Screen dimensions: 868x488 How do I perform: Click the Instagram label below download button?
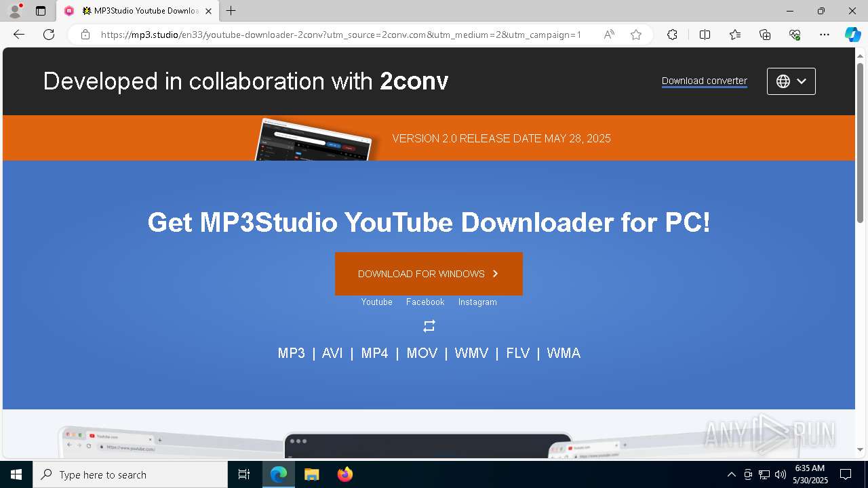pos(477,302)
